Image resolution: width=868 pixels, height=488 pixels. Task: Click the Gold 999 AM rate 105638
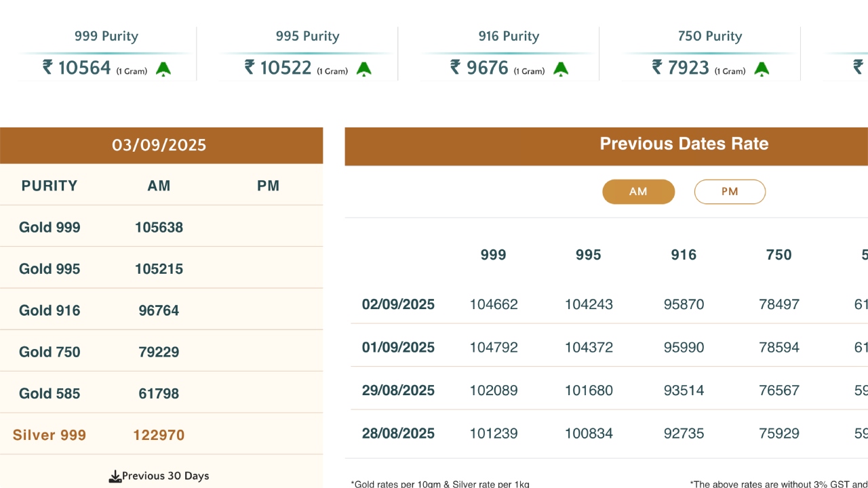pyautogui.click(x=159, y=228)
